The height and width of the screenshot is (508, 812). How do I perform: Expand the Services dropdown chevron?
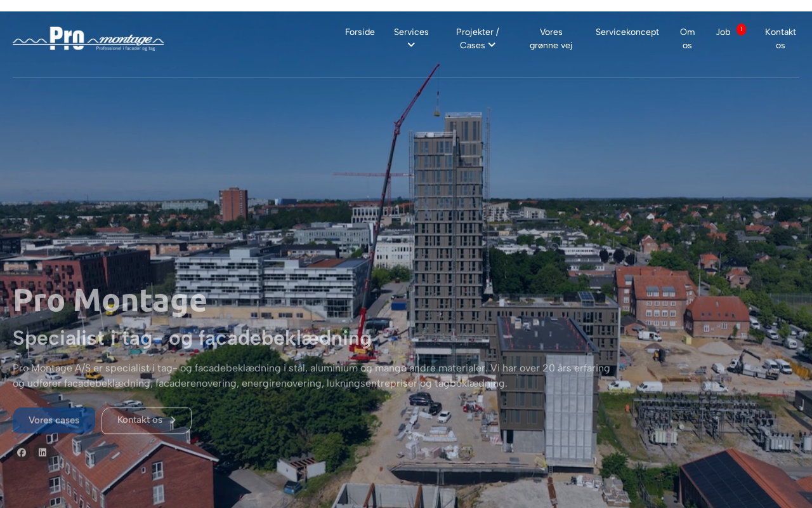[x=411, y=45]
